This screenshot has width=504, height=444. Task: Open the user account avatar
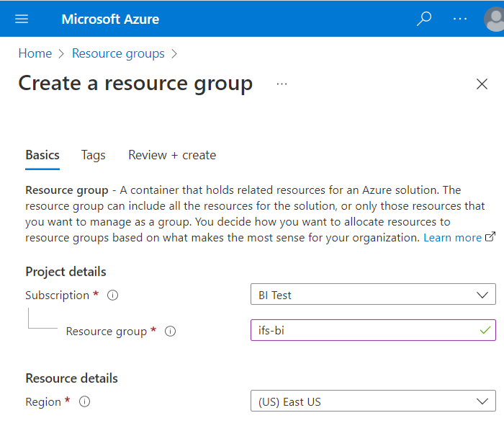point(494,19)
